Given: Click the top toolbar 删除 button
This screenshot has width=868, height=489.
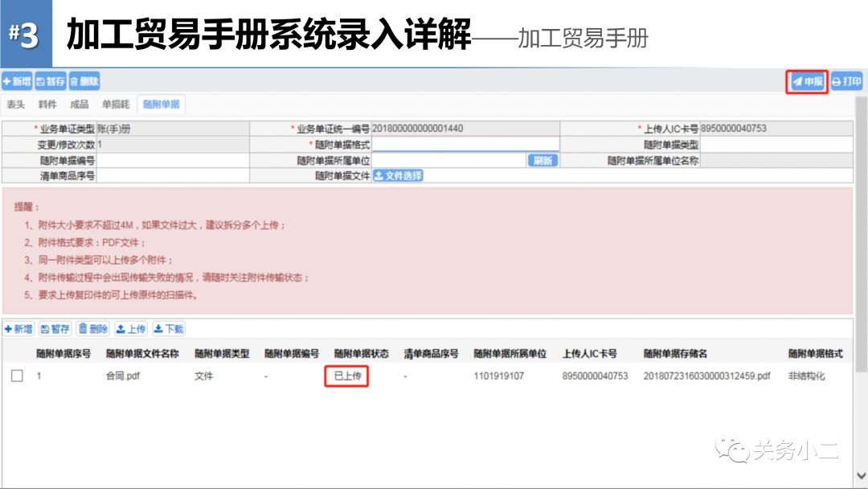Looking at the screenshot, I should pos(84,81).
